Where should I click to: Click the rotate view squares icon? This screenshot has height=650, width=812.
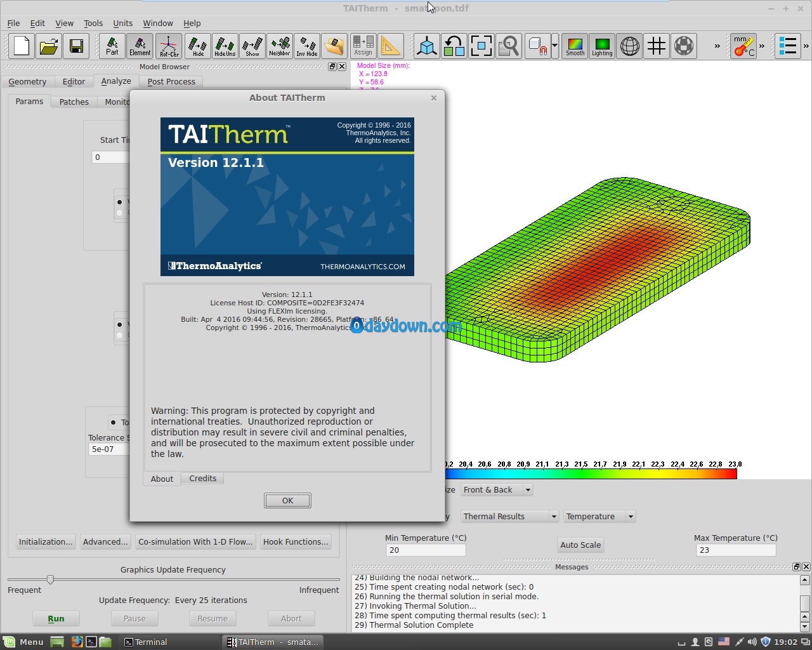coord(454,46)
